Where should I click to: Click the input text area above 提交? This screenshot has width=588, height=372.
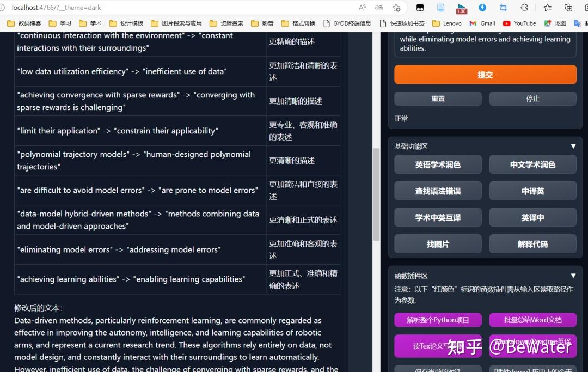(x=485, y=44)
